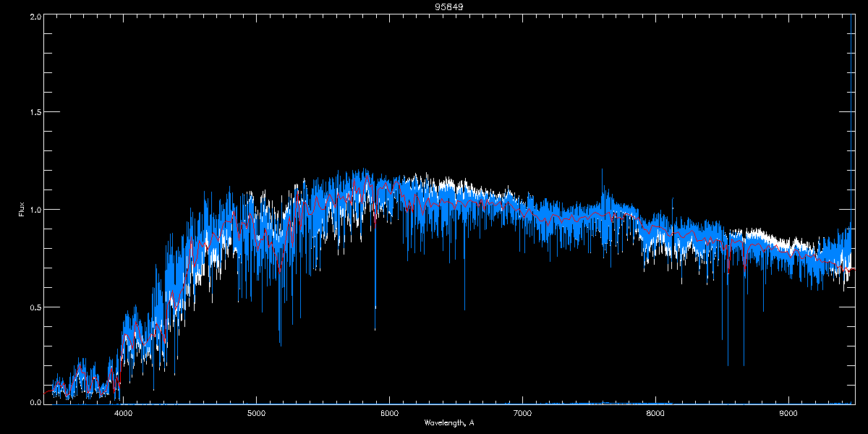Viewport: 868px width, 434px height.
Task: Click the 1.5 y-axis tick label
Action: [x=35, y=112]
